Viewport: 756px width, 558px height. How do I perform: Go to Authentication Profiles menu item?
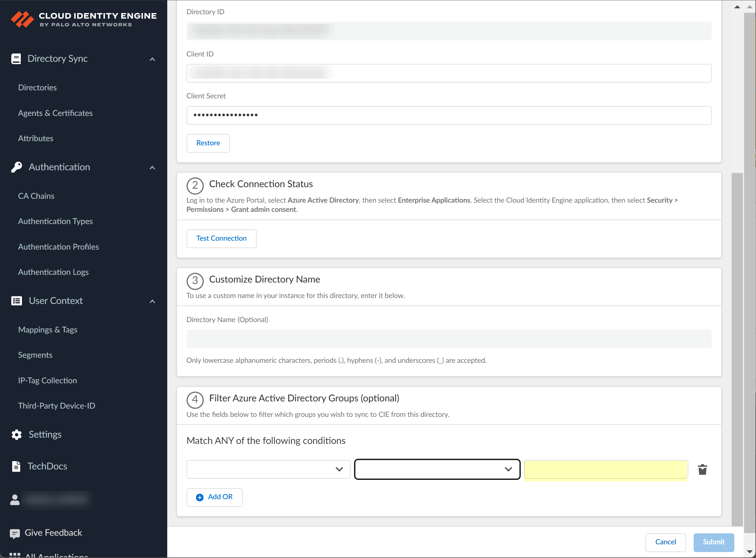pos(59,247)
